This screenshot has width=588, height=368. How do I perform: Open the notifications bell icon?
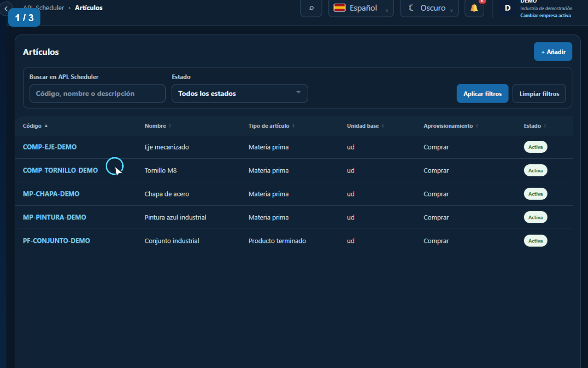tap(474, 8)
